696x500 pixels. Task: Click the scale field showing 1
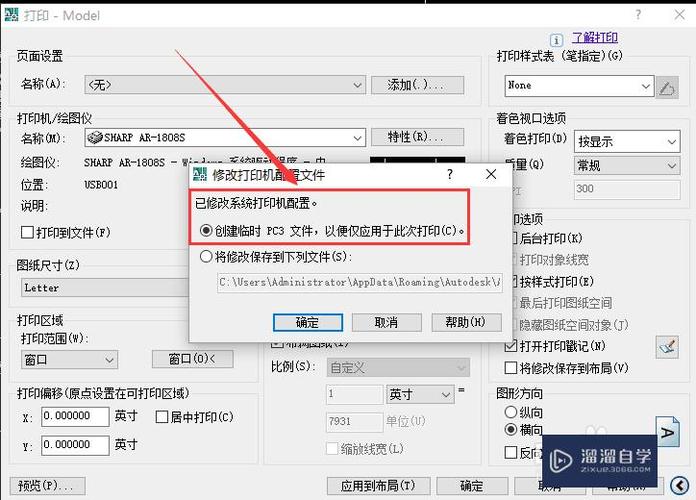tap(355, 394)
